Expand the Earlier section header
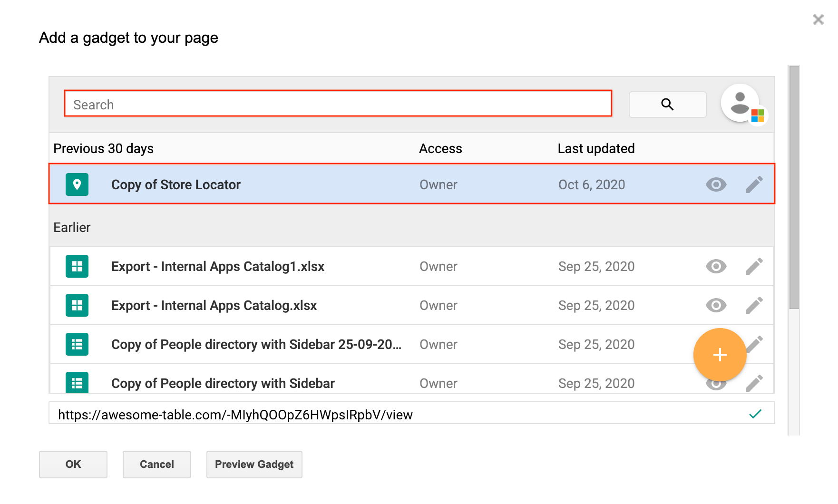Image resolution: width=838 pixels, height=504 pixels. pos(72,227)
